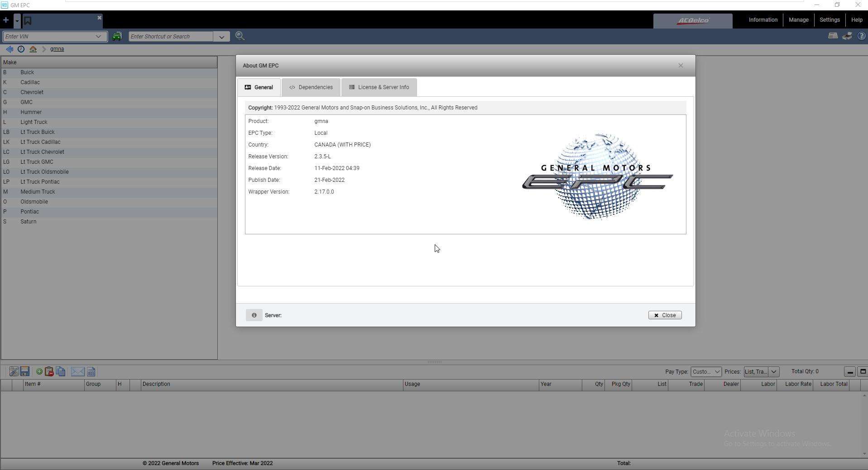Save the picklist with floppy disk icon

tap(25, 372)
